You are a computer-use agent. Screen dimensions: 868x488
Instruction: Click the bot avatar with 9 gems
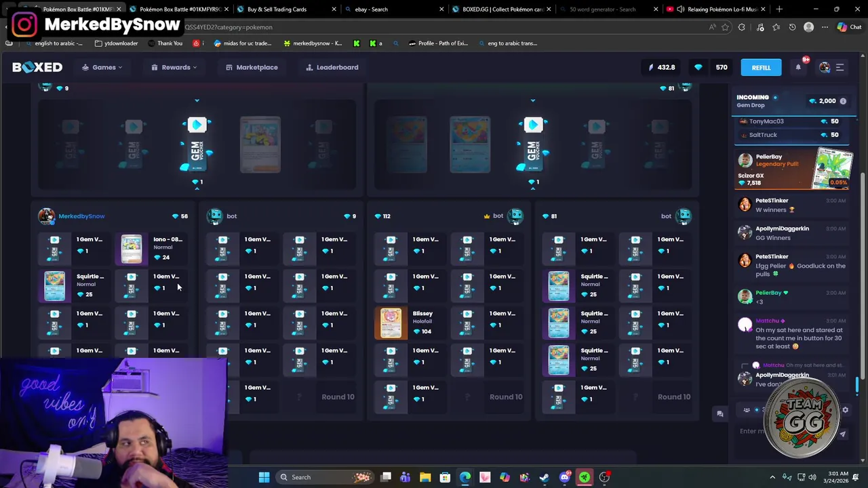coord(215,216)
